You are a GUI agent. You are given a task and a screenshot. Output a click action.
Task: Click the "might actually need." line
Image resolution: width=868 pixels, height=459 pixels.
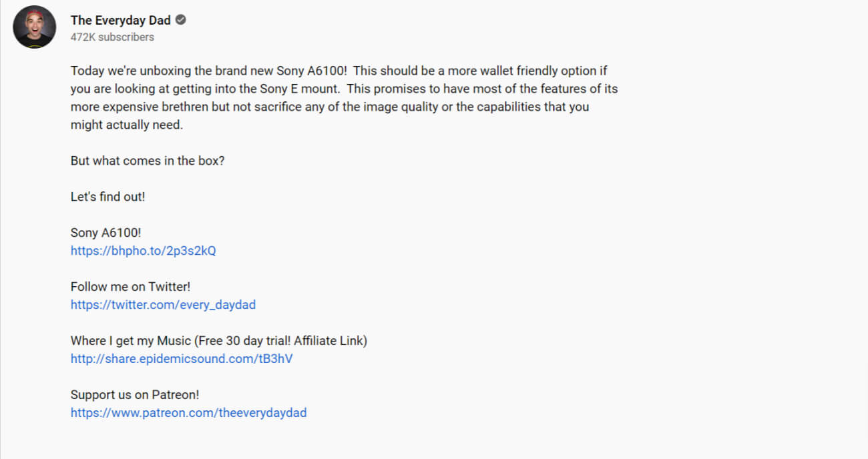coord(127,125)
